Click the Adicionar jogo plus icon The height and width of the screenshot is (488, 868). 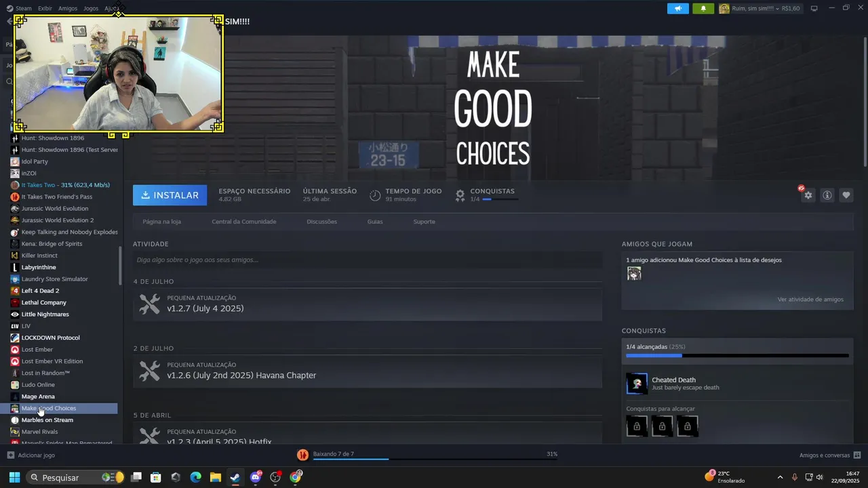coord(10,455)
